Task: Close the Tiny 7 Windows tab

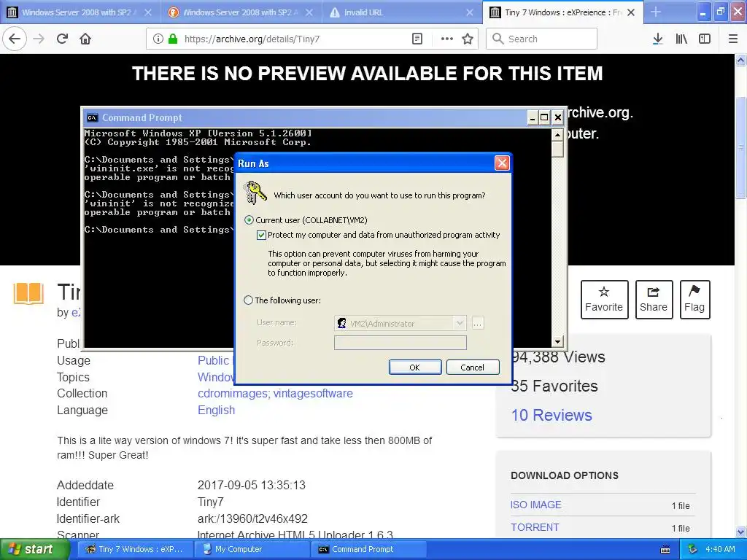Action: [631, 12]
